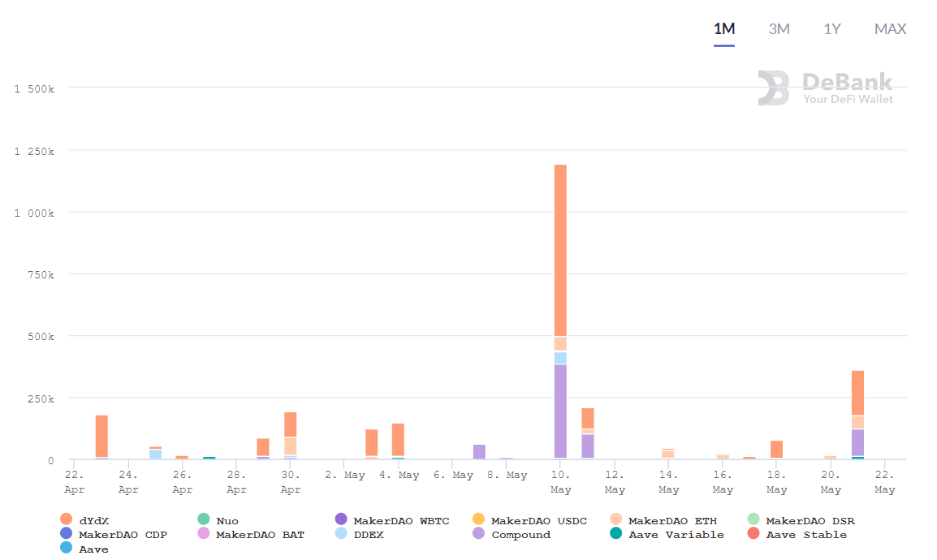Click the DeBank logo watermark
Image resolution: width=937 pixels, height=560 pixels.
(825, 88)
